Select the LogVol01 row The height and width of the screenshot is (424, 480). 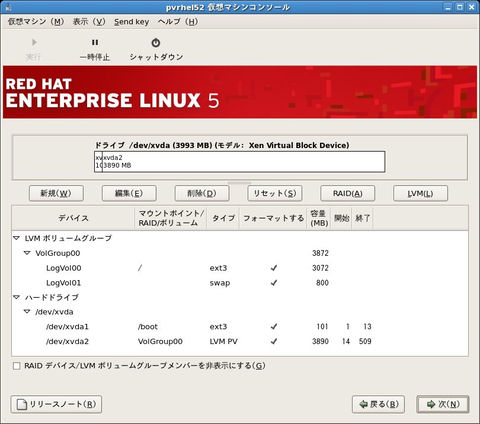(240, 283)
